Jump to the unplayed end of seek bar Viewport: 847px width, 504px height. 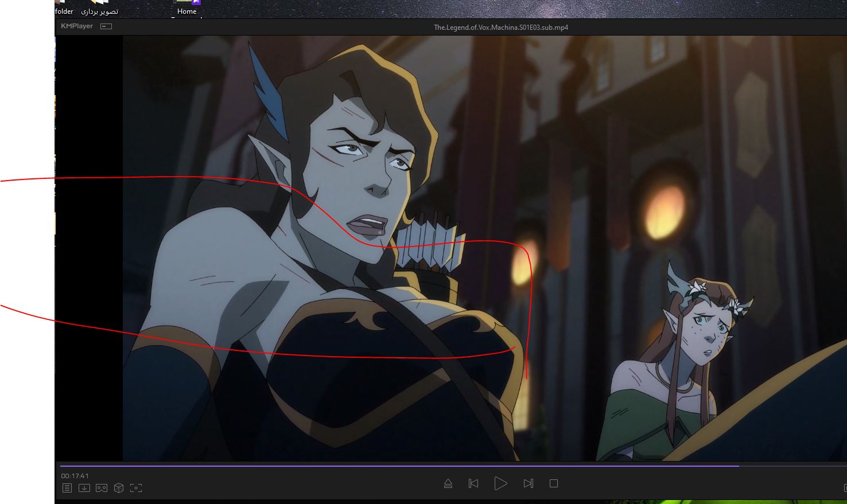point(792,466)
